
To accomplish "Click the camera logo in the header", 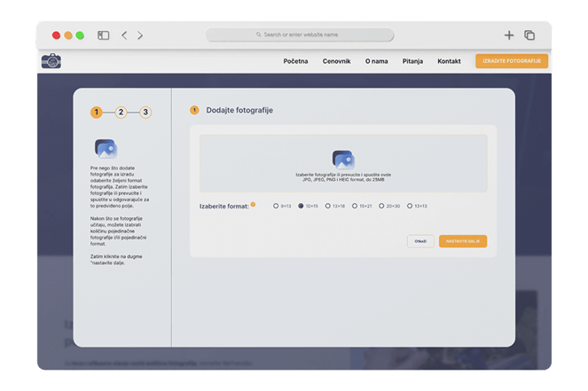I will click(x=51, y=61).
